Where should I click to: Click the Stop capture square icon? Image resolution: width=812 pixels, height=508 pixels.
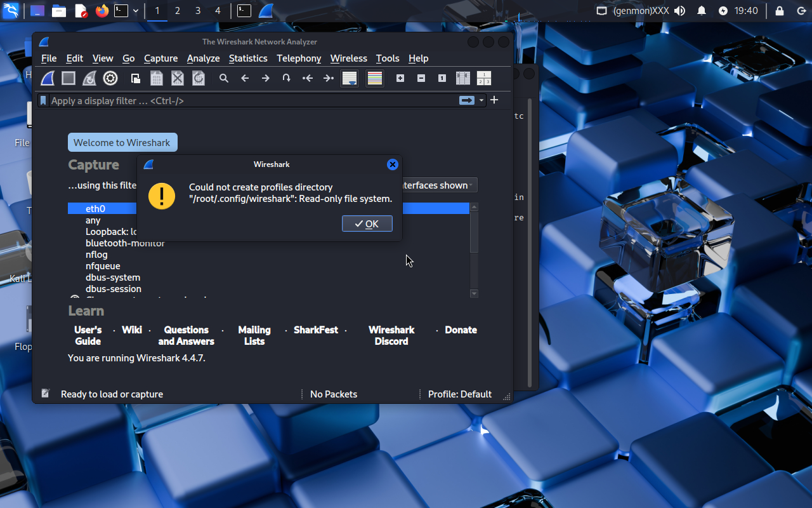pos(69,78)
